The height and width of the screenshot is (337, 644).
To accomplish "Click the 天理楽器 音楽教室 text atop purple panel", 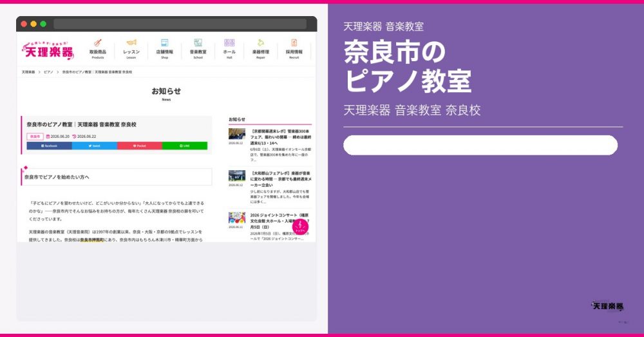I will [x=383, y=26].
